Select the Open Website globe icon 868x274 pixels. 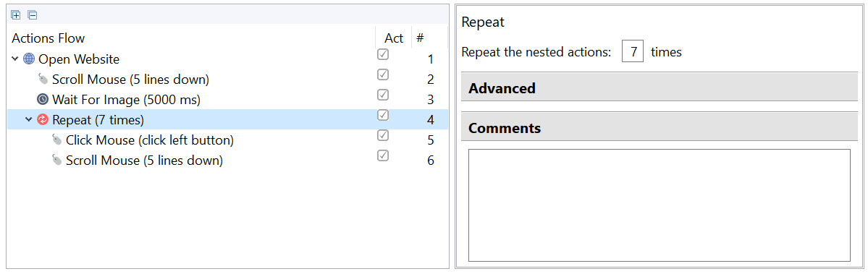[29, 59]
